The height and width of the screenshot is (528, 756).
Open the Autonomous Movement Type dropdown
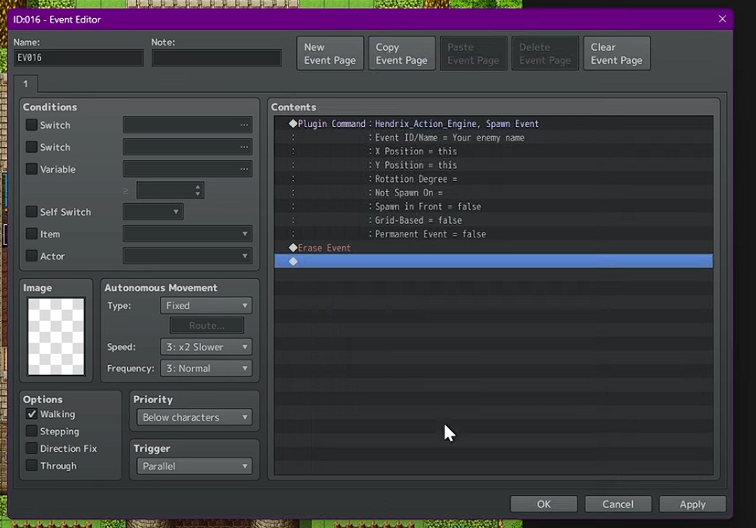tap(206, 306)
